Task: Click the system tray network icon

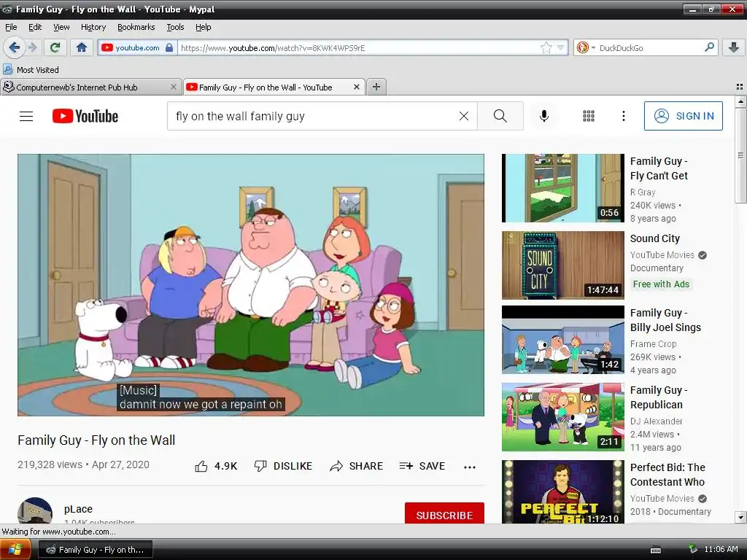Action: 693,549
